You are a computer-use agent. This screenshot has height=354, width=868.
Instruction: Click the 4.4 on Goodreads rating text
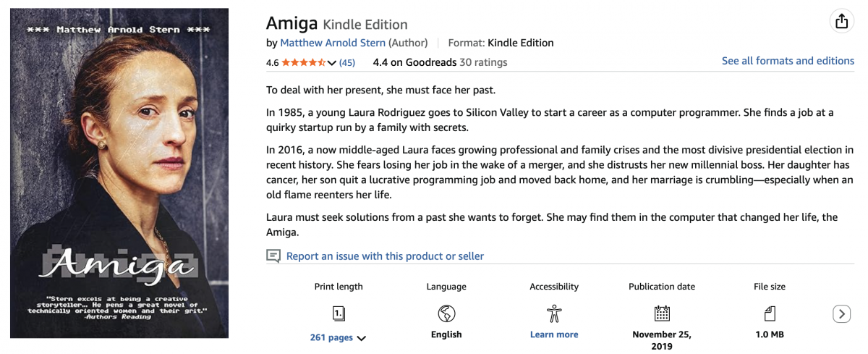tap(414, 62)
